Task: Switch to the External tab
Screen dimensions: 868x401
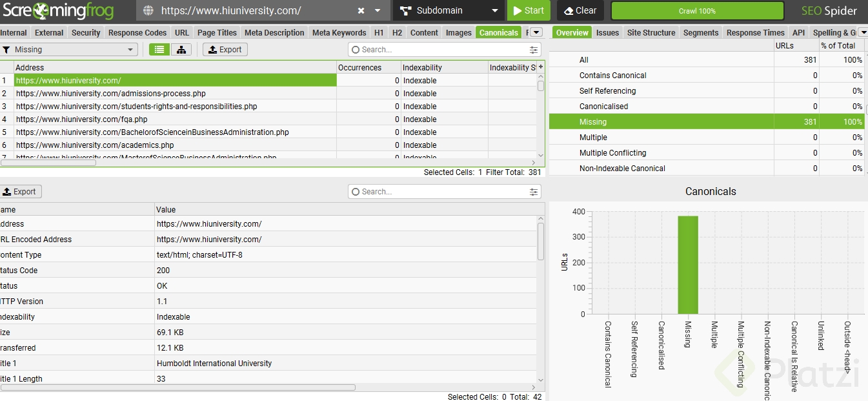Action: 49,33
